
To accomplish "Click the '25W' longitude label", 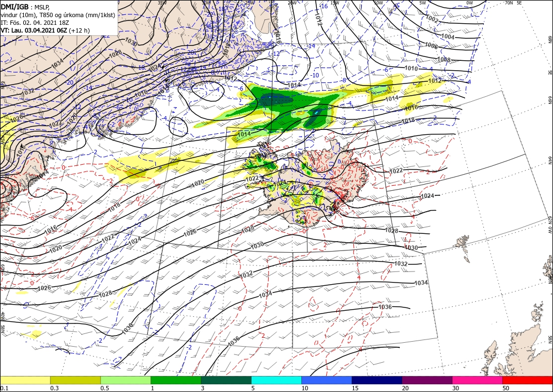I will pyautogui.click(x=250, y=3).
